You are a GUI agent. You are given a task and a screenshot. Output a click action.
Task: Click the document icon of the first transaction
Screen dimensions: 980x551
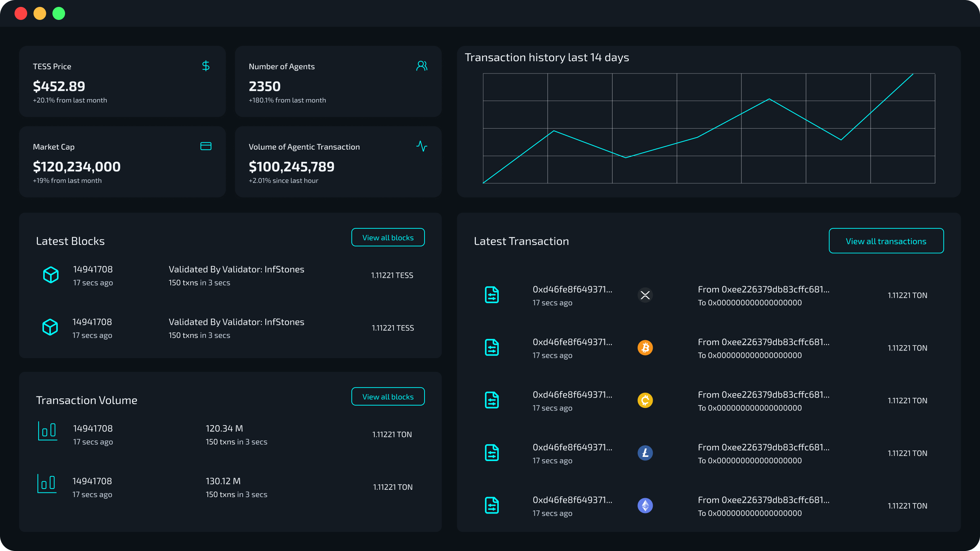(492, 295)
